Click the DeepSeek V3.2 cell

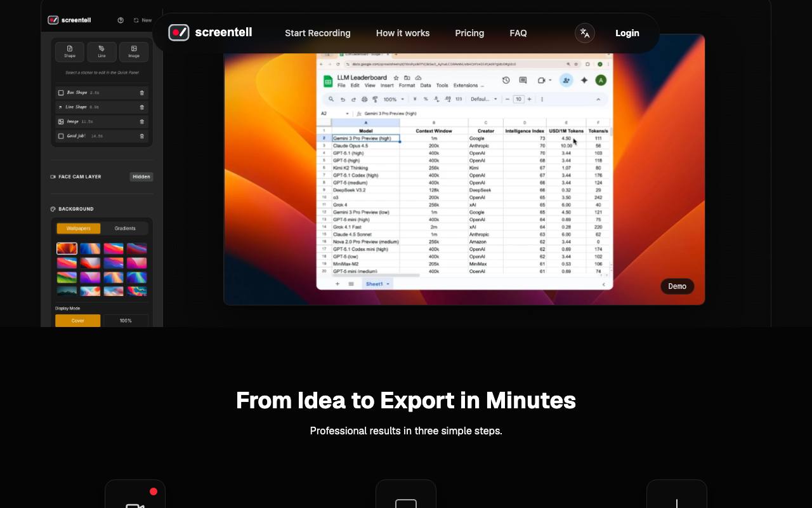pyautogui.click(x=366, y=190)
